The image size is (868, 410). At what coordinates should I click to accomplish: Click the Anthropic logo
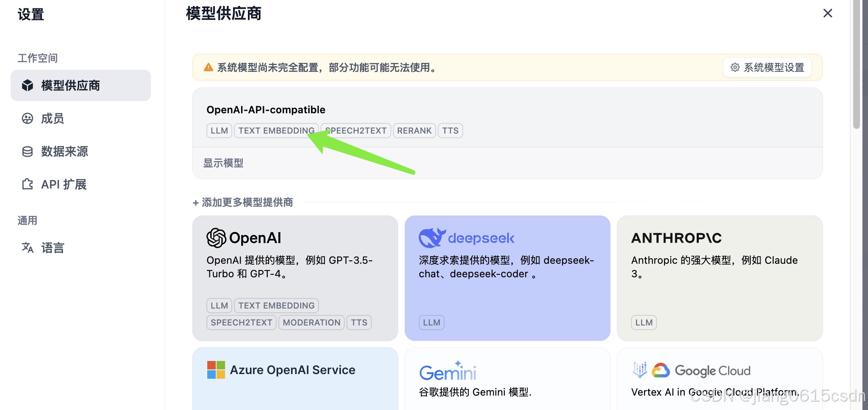coord(676,238)
